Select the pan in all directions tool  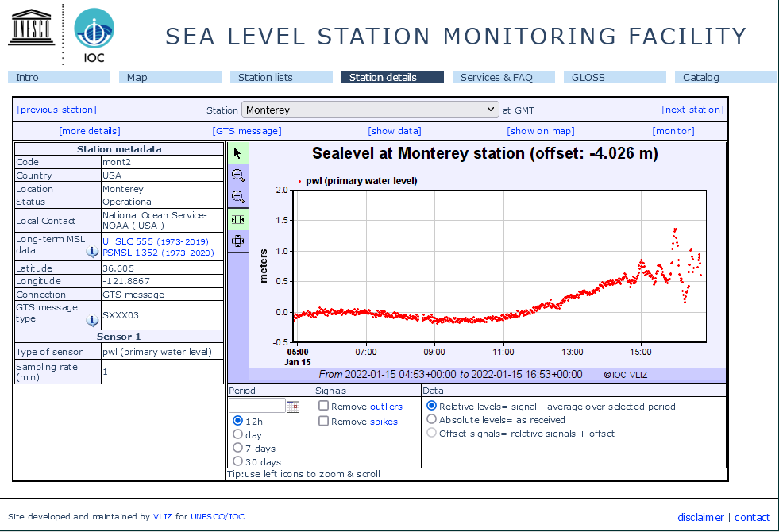pyautogui.click(x=238, y=241)
